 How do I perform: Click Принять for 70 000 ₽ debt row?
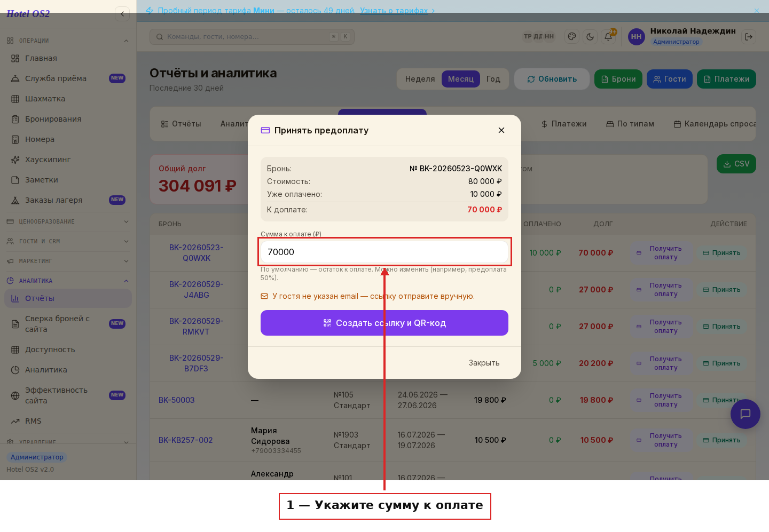(721, 253)
